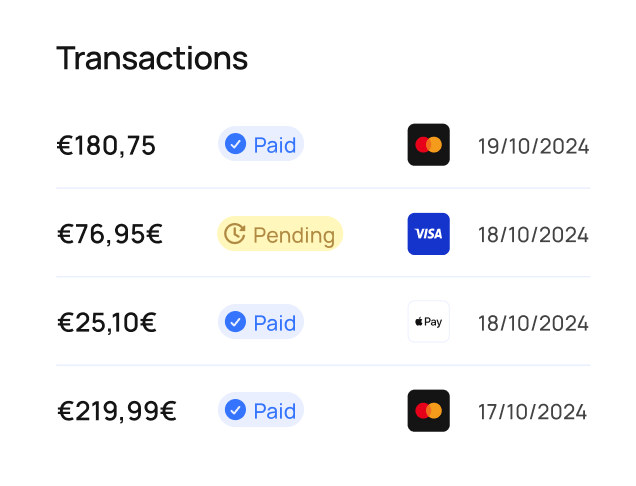Click the Paid badge for €25,10€
The width and height of the screenshot is (636, 486).
point(261,322)
